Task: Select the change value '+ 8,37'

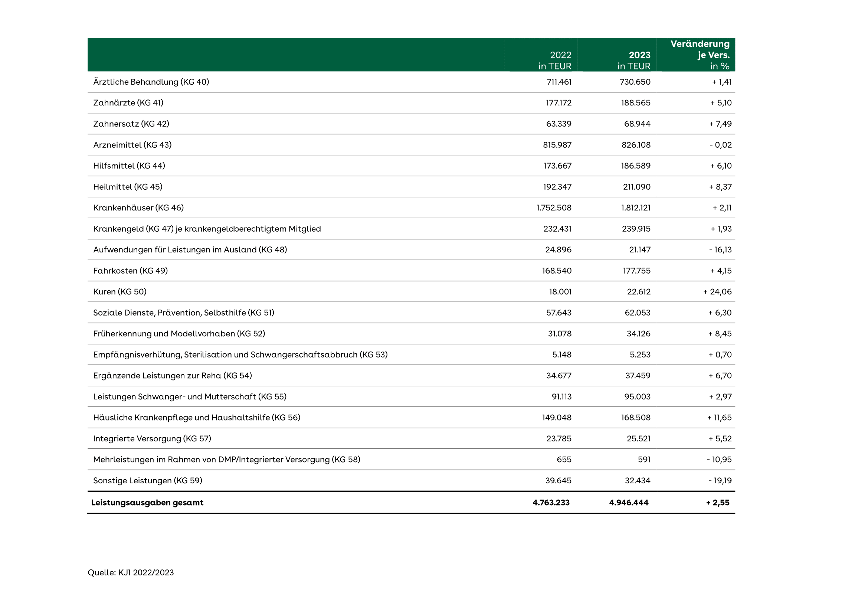Action: click(x=720, y=187)
